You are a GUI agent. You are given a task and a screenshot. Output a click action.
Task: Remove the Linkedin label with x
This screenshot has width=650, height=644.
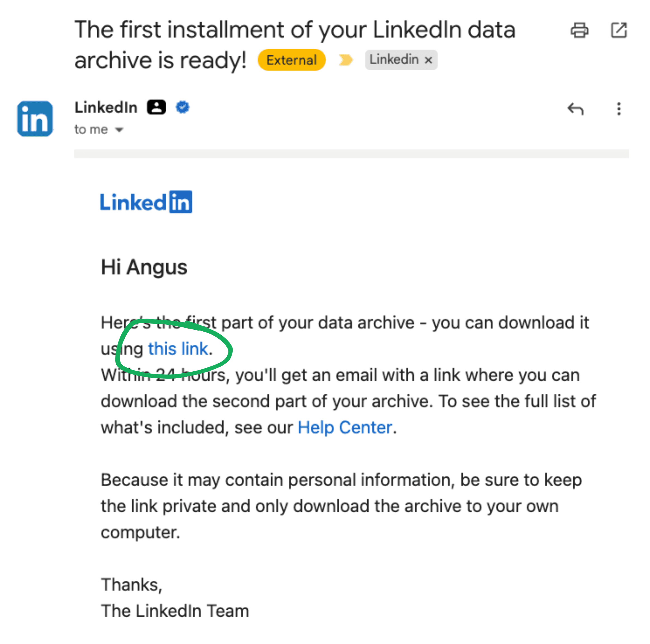428,60
